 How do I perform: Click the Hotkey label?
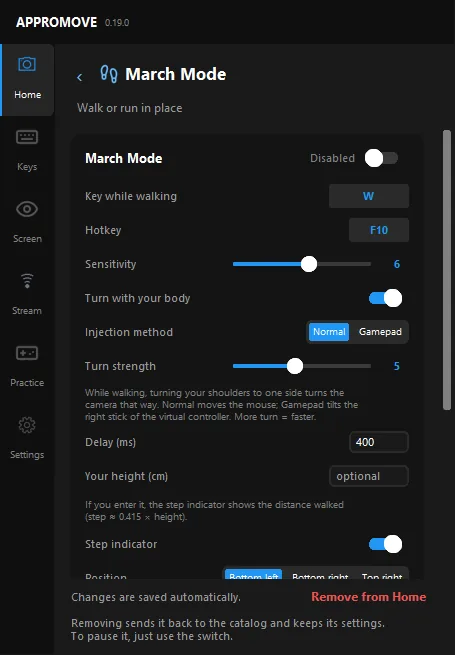[x=103, y=230]
